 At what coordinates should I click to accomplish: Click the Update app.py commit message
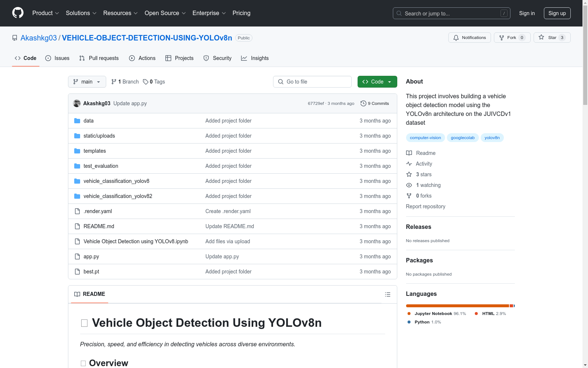click(130, 103)
